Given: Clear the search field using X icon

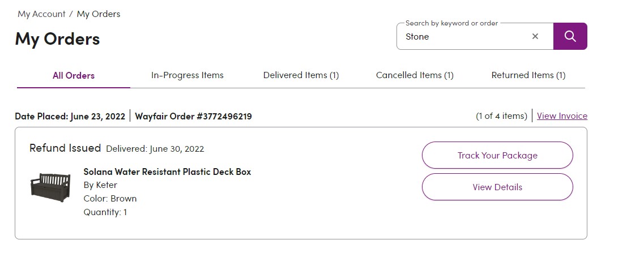Looking at the screenshot, I should 535,37.
